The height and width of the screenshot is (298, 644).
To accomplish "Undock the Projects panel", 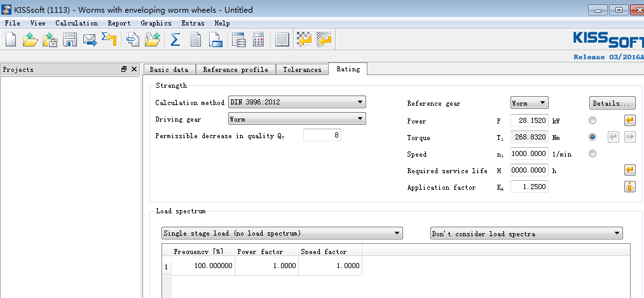I will (x=124, y=69).
